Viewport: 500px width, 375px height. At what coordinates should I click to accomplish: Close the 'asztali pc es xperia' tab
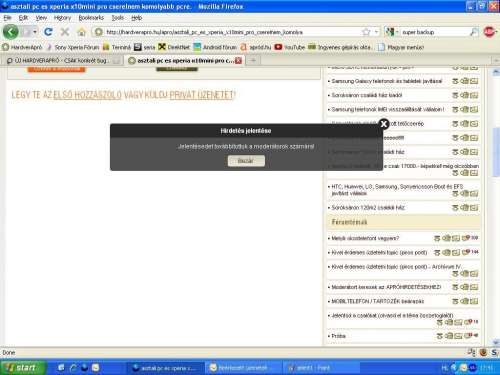pyautogui.click(x=238, y=61)
